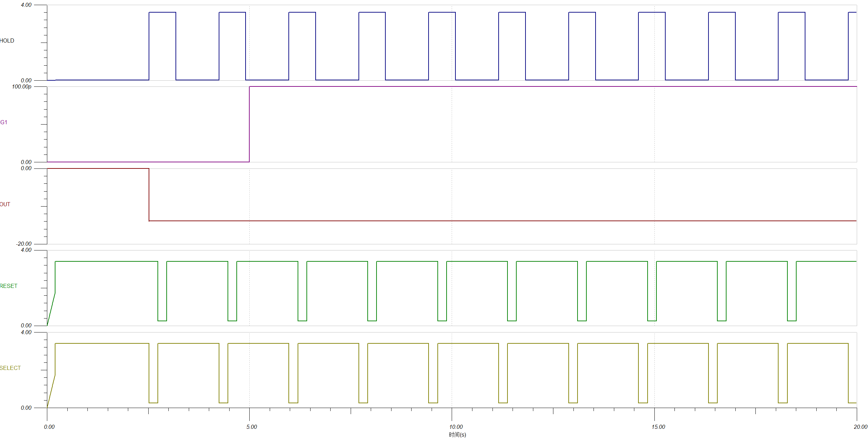This screenshot has width=868, height=439.
Task: Click the SELECT signal label
Action: coord(10,368)
